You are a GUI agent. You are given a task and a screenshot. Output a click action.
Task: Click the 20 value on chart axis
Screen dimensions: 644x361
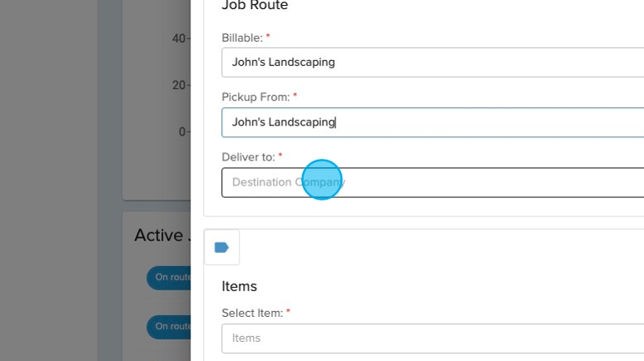coord(179,85)
